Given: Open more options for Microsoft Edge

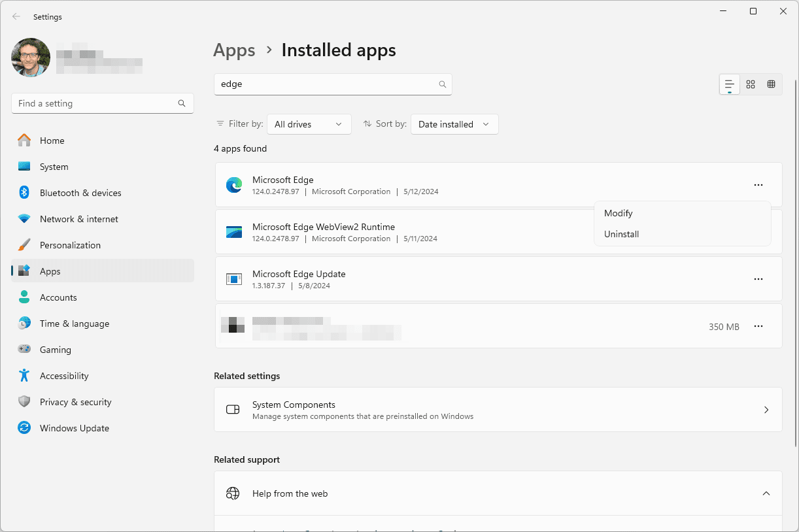Looking at the screenshot, I should 758,185.
